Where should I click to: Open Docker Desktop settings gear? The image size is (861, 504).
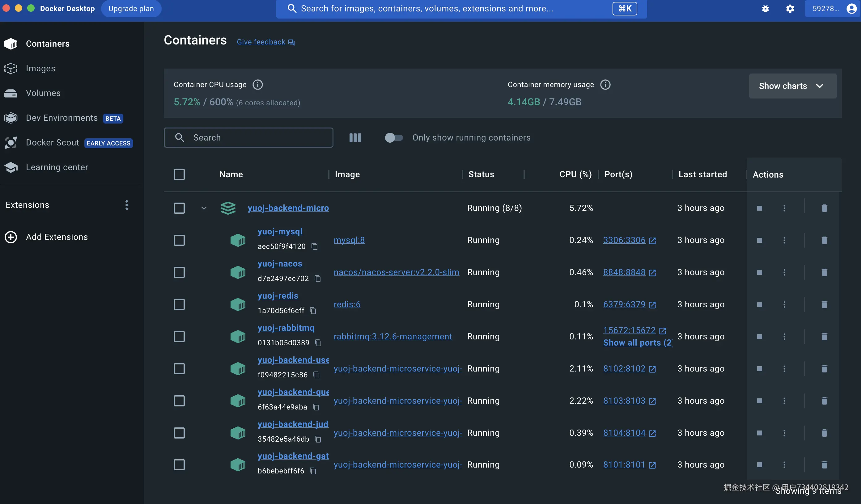[x=790, y=9]
